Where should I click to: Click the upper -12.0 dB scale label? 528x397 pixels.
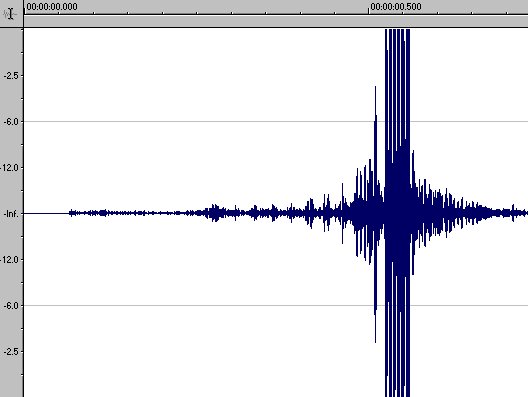point(10,168)
